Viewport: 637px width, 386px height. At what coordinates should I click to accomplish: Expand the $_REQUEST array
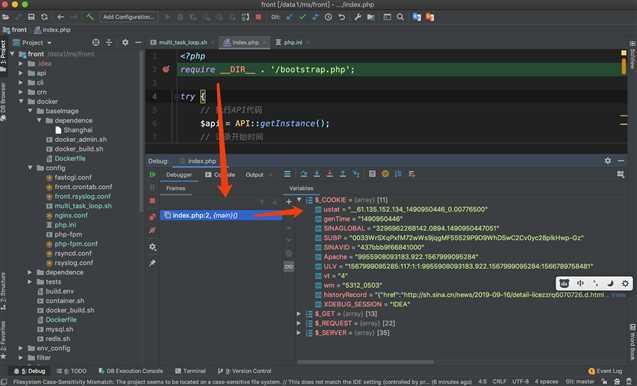(299, 323)
